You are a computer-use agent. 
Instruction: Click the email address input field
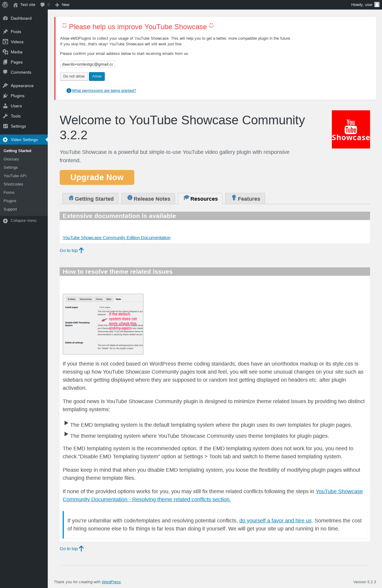coord(87,64)
